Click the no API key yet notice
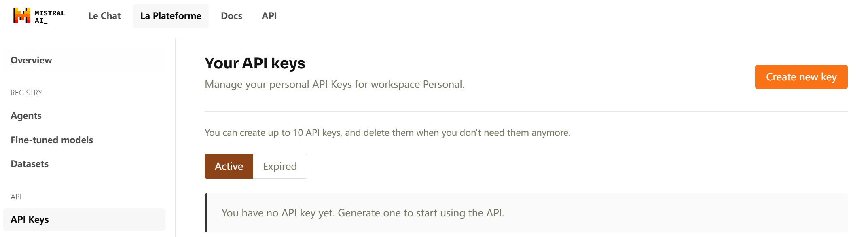 coord(526,213)
